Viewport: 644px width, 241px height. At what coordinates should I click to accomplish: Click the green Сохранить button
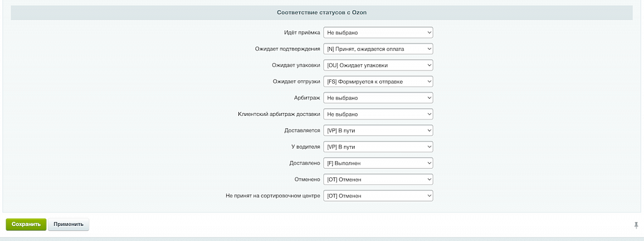coord(26,225)
